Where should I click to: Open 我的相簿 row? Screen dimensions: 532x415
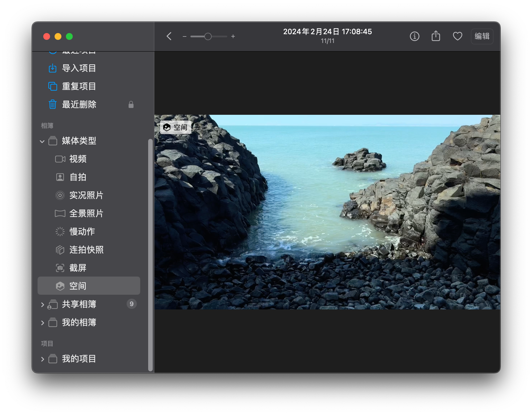tap(89, 322)
